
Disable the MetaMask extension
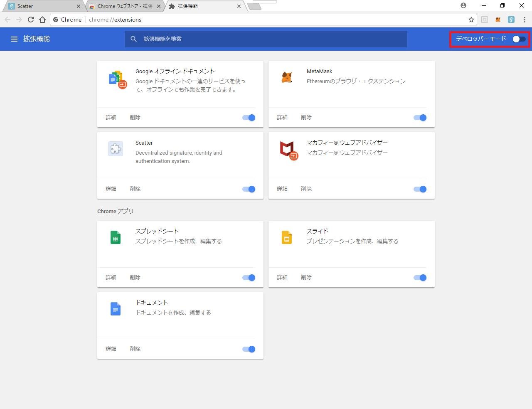[x=420, y=118]
